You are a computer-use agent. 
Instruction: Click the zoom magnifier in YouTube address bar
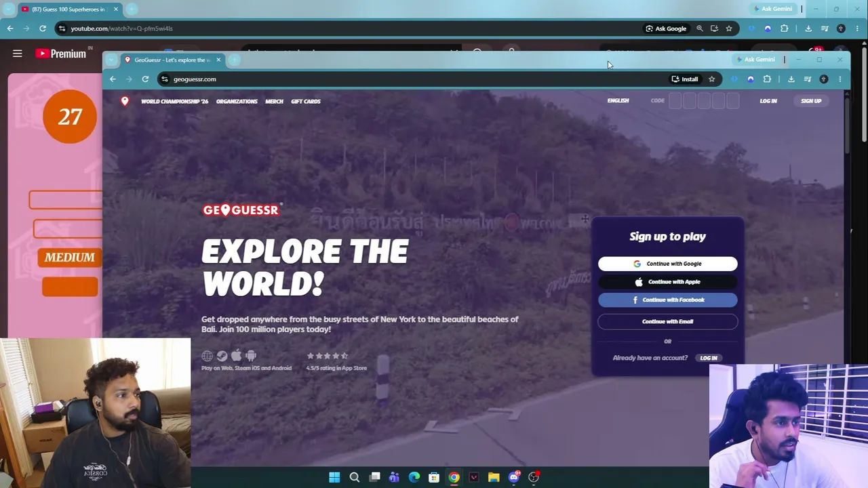point(700,28)
